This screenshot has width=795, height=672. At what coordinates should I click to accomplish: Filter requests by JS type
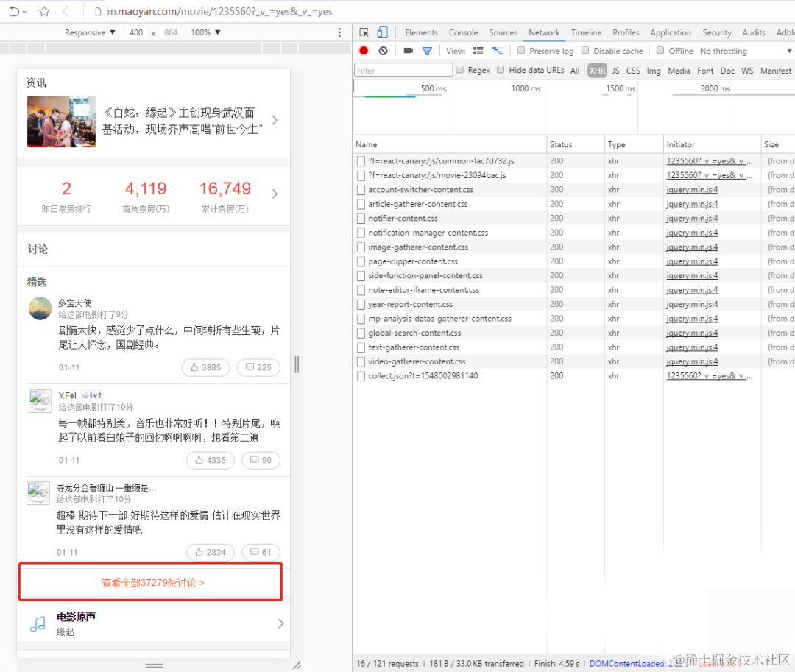pos(615,71)
